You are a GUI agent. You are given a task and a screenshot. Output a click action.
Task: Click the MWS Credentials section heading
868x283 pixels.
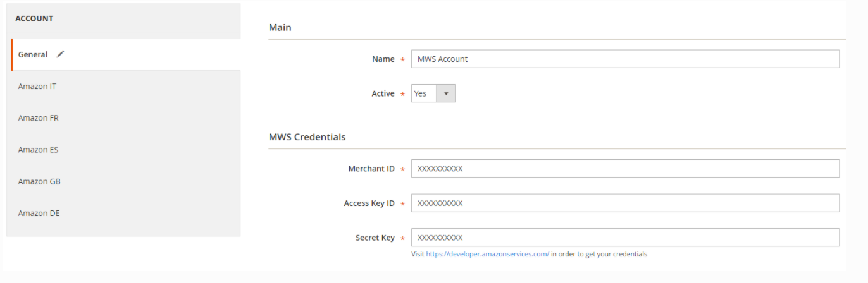[307, 136]
